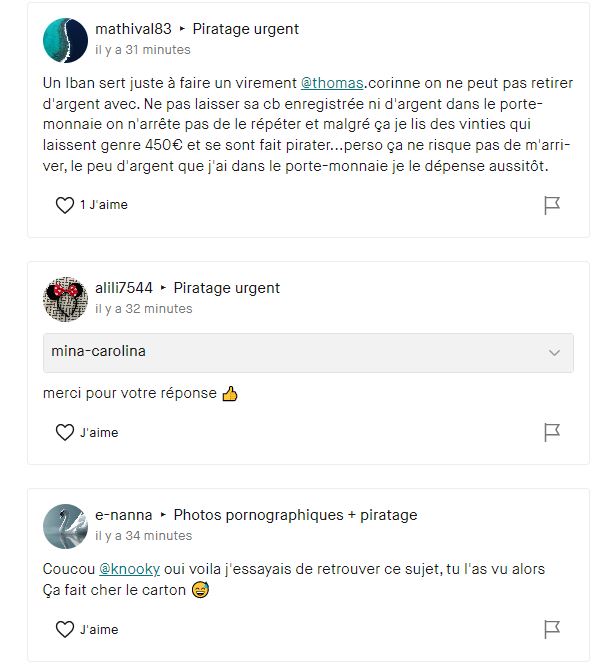Open the Photos pornographiques + piratage topic
This screenshot has height=671, width=612.
click(295, 515)
